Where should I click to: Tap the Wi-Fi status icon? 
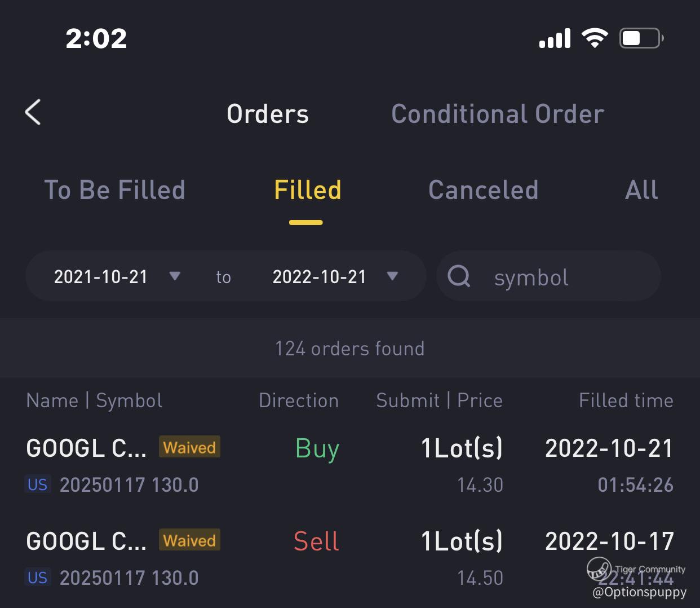[595, 38]
